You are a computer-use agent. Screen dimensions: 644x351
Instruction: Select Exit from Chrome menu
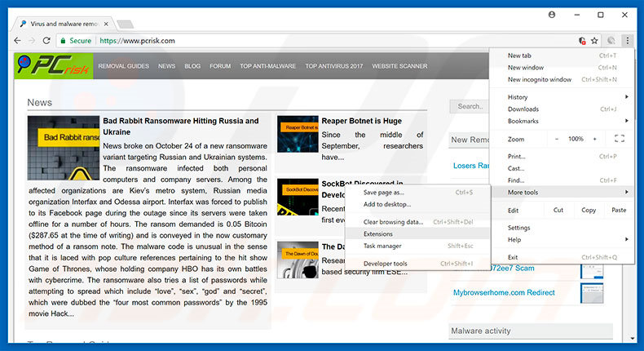coord(562,257)
